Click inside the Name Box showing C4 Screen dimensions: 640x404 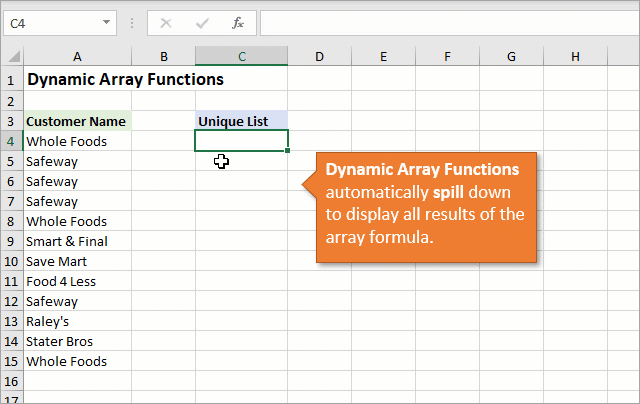[x=50, y=23]
